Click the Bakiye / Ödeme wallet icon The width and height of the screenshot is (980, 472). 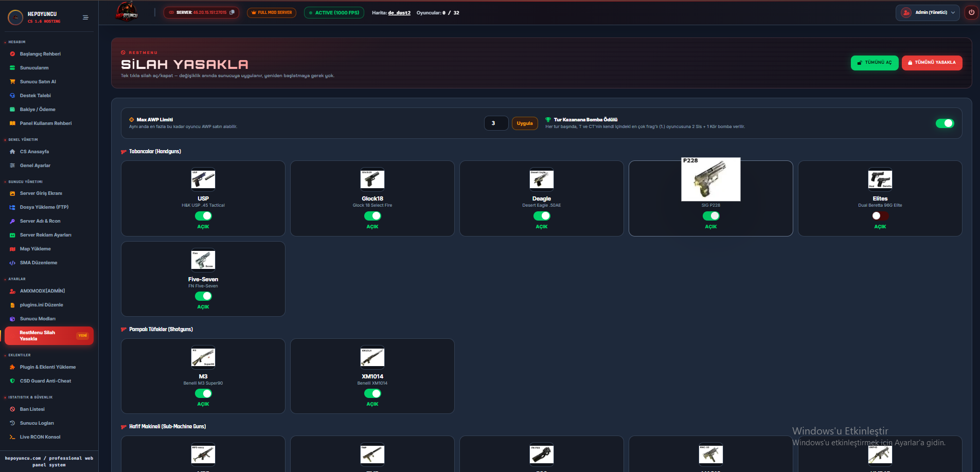click(12, 110)
